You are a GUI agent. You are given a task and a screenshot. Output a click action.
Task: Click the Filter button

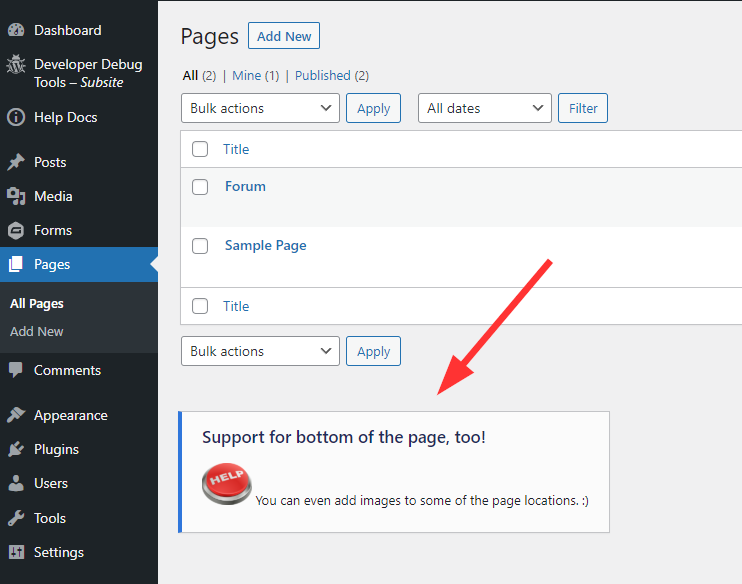[582, 108]
